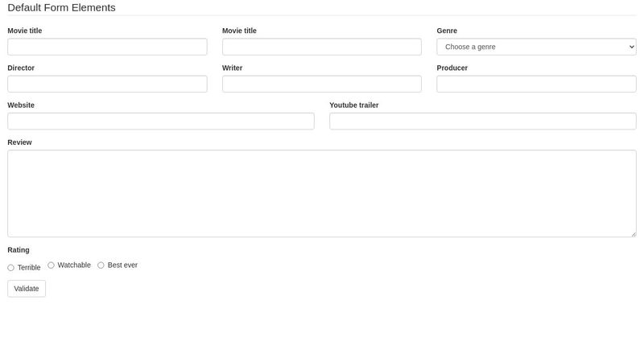
Task: Grab the Review textarea resize handle
Action: point(633,234)
